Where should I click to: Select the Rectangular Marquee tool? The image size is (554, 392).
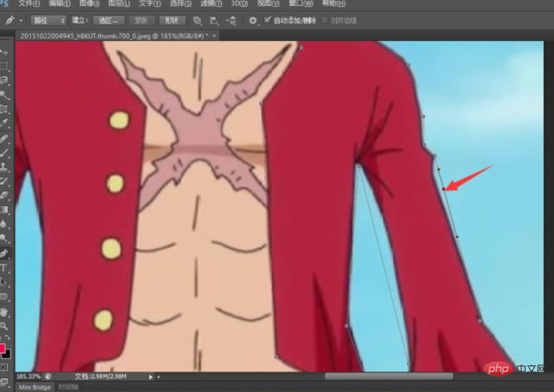[x=4, y=67]
